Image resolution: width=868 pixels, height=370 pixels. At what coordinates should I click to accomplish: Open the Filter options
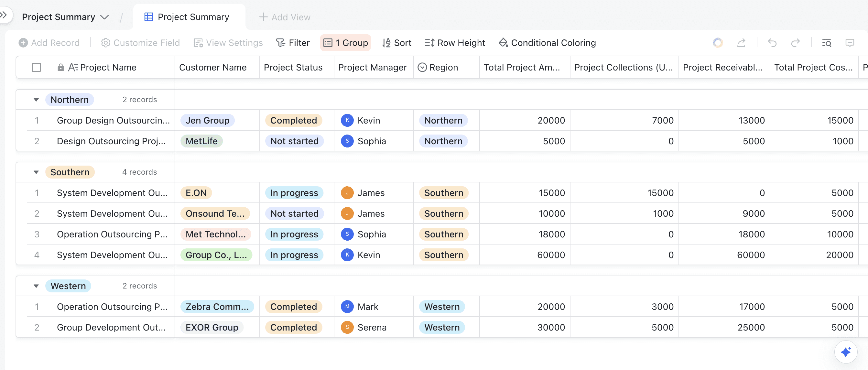point(292,43)
